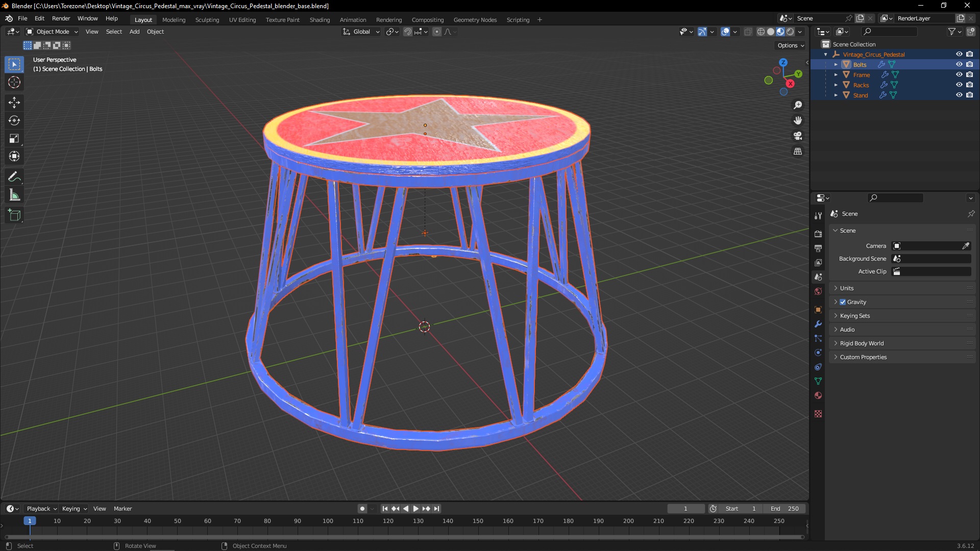Viewport: 980px width, 551px height.
Task: Activate the Scale tool
Action: pyautogui.click(x=14, y=139)
